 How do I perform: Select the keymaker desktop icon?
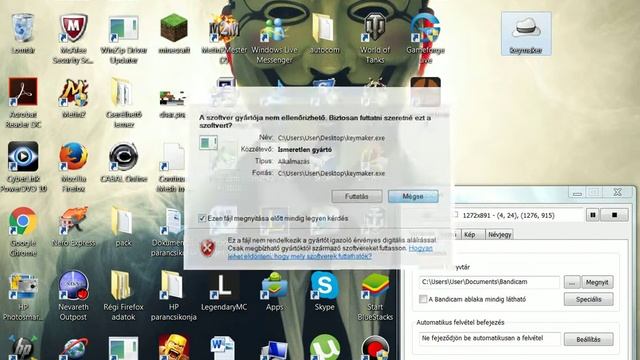(x=526, y=33)
